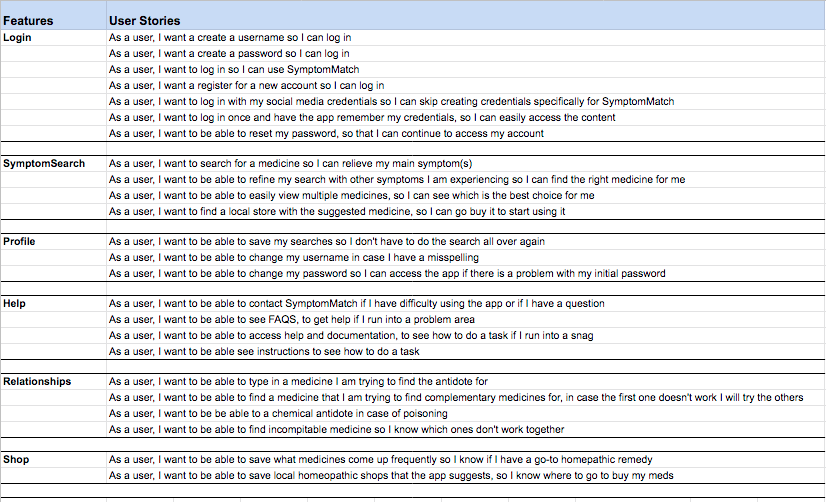Image resolution: width=826 pixels, height=502 pixels.
Task: Click the change my username story cell
Action: (466, 258)
